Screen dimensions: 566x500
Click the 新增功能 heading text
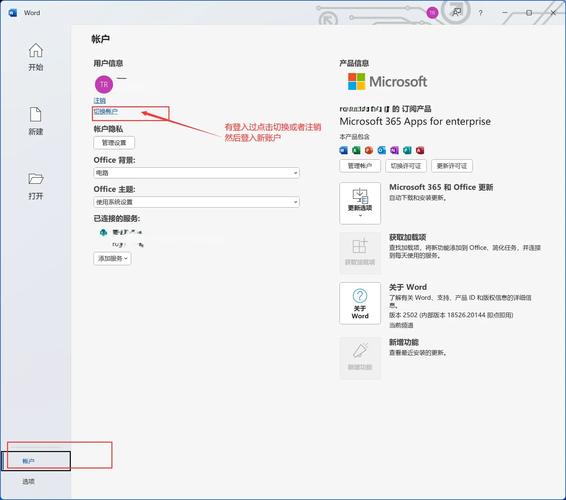click(x=404, y=342)
